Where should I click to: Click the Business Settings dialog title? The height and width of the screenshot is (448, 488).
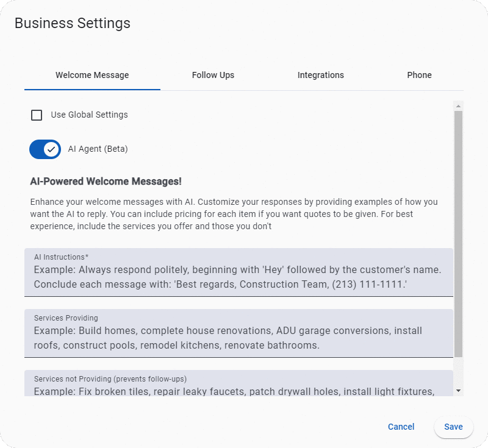click(x=72, y=23)
